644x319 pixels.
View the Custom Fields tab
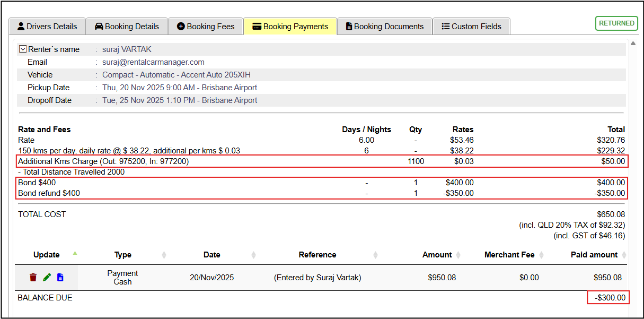pos(471,27)
